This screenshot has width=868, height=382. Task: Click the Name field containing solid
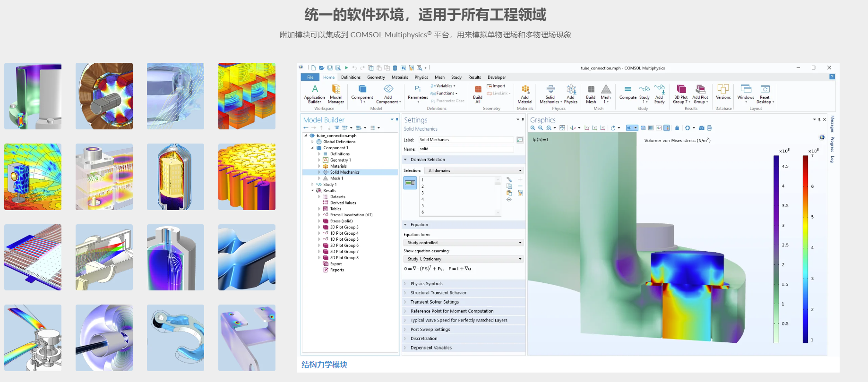tap(466, 149)
